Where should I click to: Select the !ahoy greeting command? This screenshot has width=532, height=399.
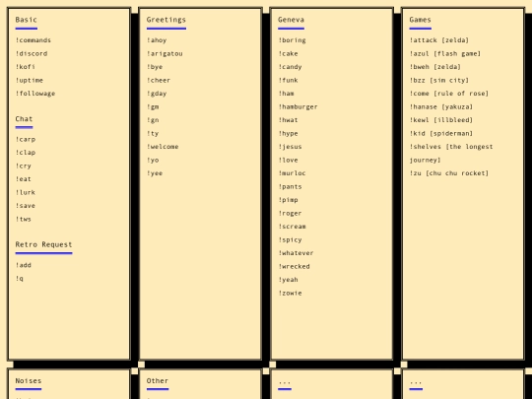(x=157, y=40)
